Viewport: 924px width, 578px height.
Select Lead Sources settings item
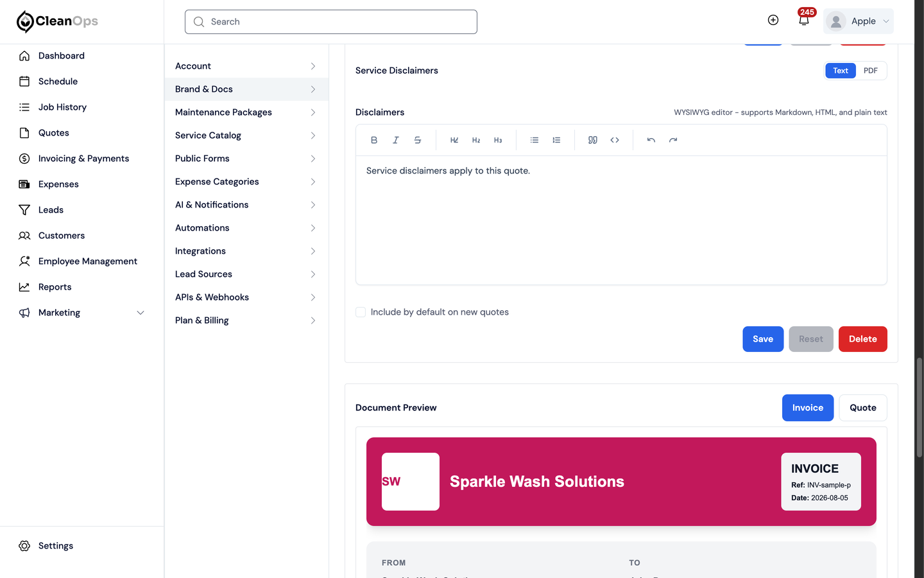246,274
